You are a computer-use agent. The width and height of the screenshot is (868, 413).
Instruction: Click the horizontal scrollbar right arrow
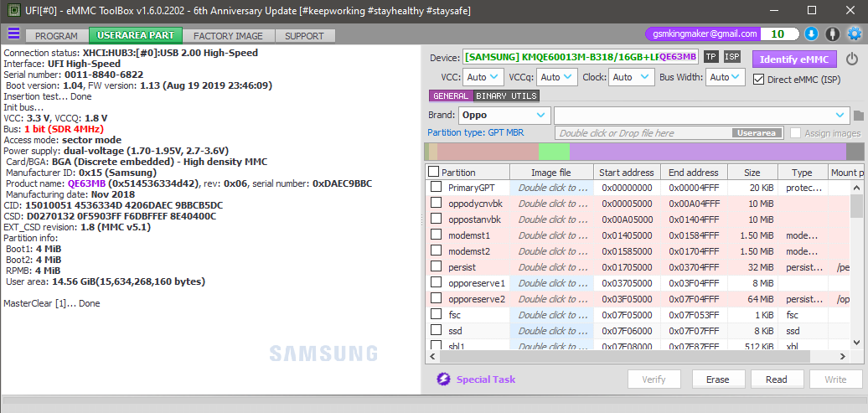point(843,357)
